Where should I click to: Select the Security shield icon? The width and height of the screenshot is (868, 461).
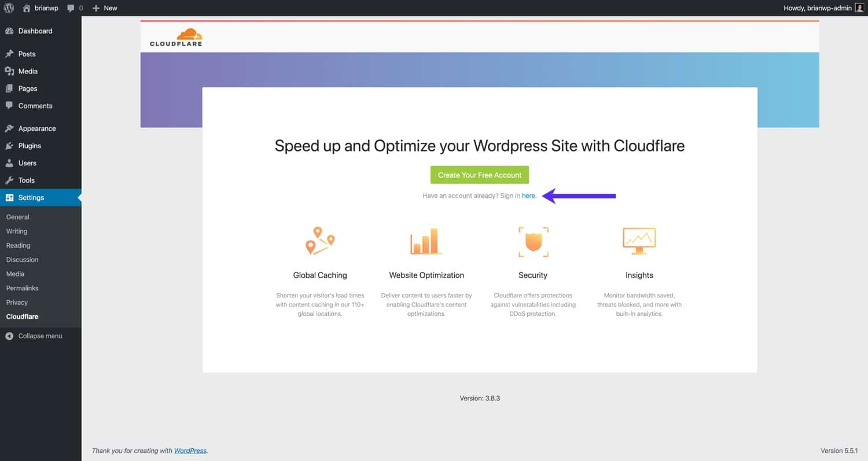click(x=532, y=241)
